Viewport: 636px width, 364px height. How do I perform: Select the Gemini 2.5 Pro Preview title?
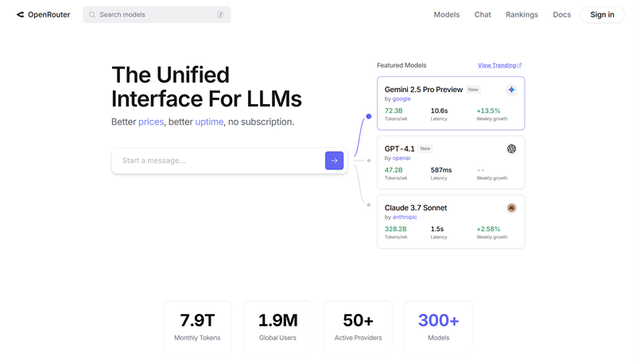[424, 90]
